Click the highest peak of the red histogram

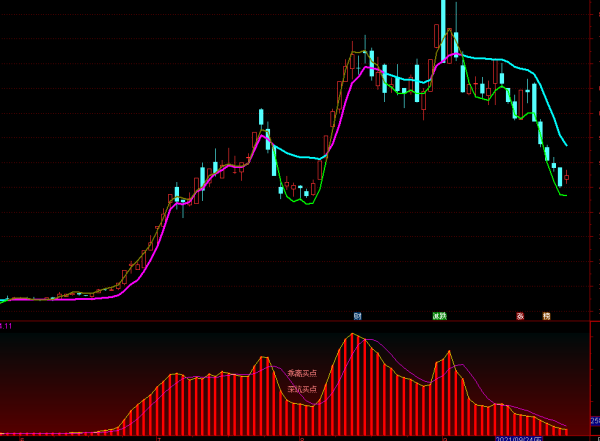coord(354,336)
